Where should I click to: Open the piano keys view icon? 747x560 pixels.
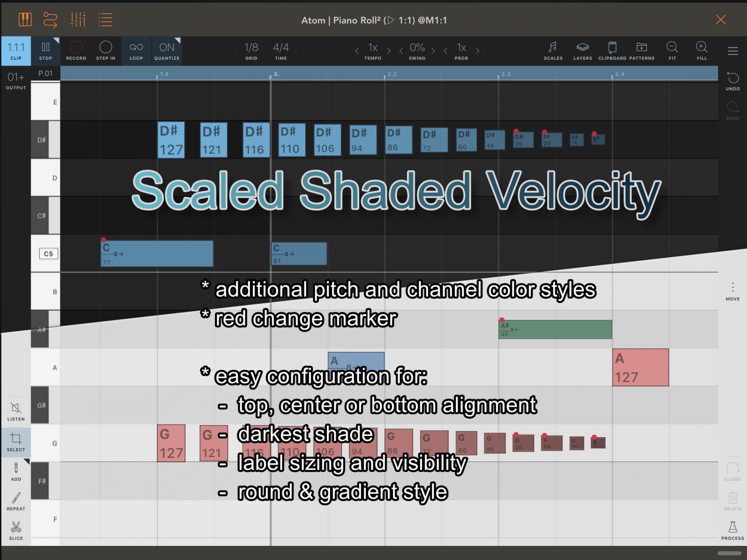click(25, 19)
